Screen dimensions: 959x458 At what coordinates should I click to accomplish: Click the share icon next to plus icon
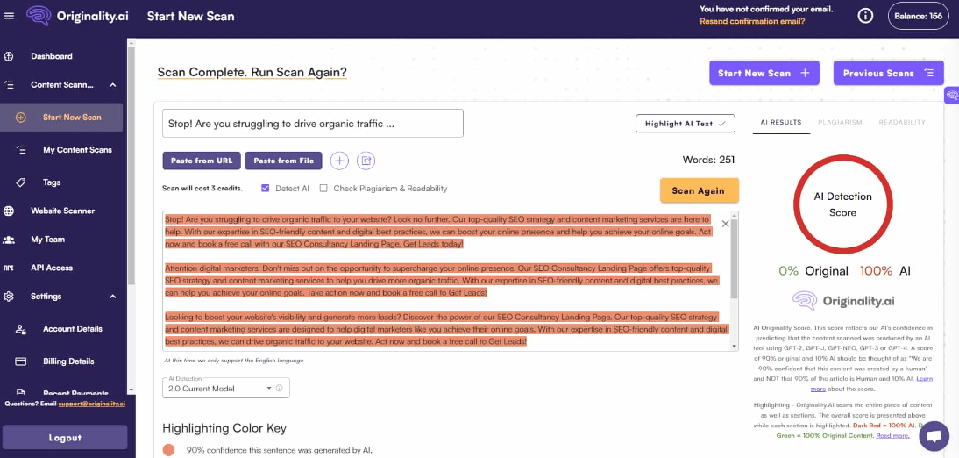(x=366, y=160)
